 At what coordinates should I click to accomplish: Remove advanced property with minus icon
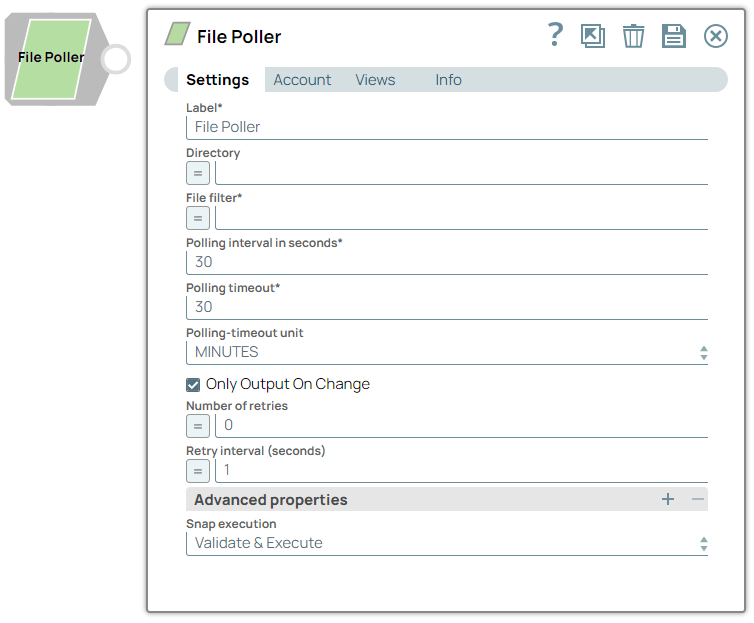[698, 499]
